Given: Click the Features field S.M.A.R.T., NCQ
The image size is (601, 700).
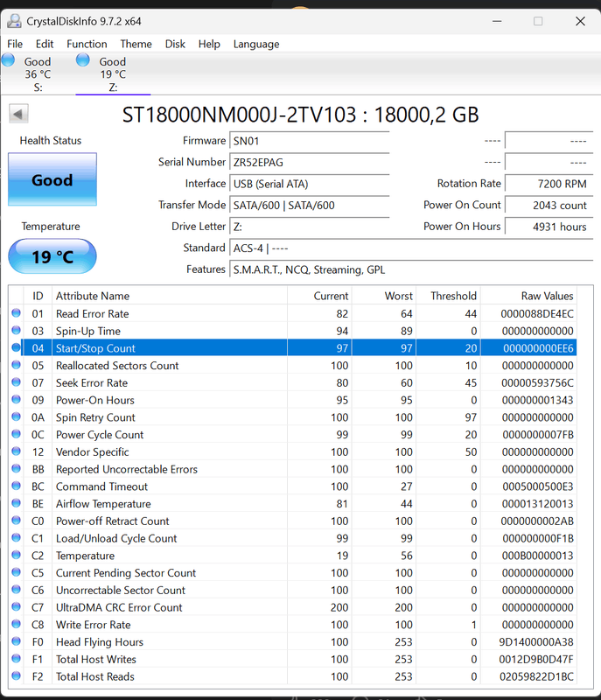Looking at the screenshot, I should click(411, 269).
